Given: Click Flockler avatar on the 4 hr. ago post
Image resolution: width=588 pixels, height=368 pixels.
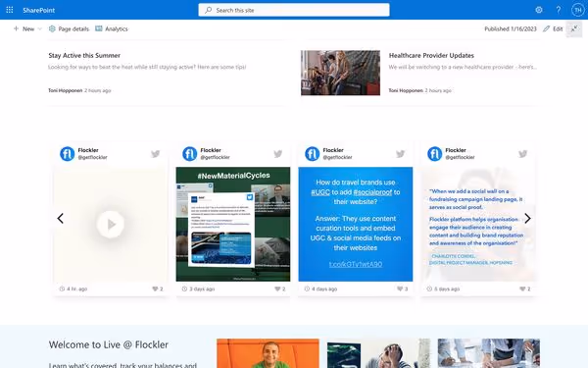Looking at the screenshot, I should coord(67,154).
